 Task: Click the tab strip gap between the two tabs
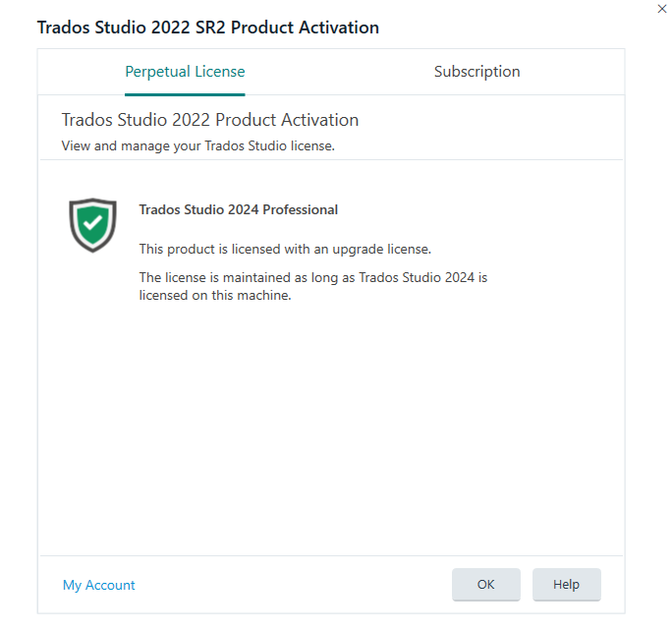pyautogui.click(x=339, y=72)
